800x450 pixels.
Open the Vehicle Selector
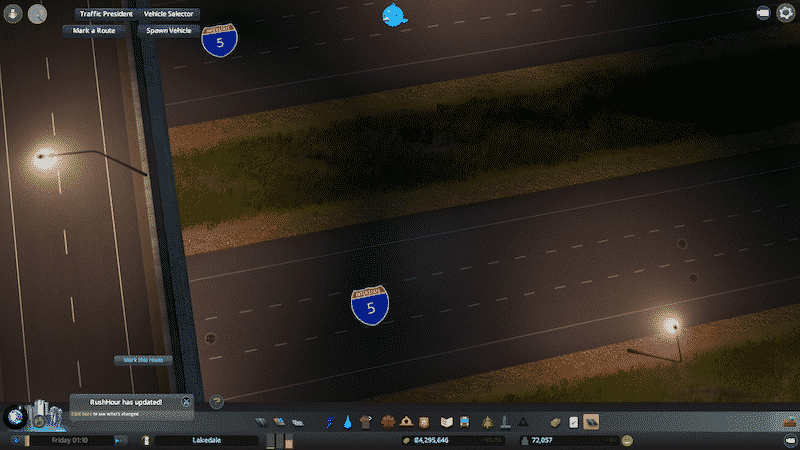point(168,15)
